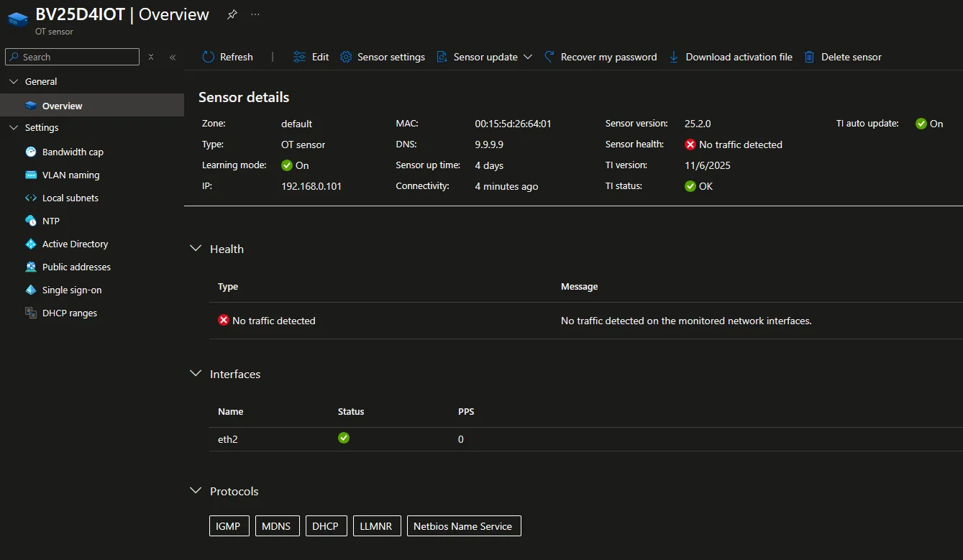Click the Download activation file icon
Screen dimensions: 963x560
(674, 57)
